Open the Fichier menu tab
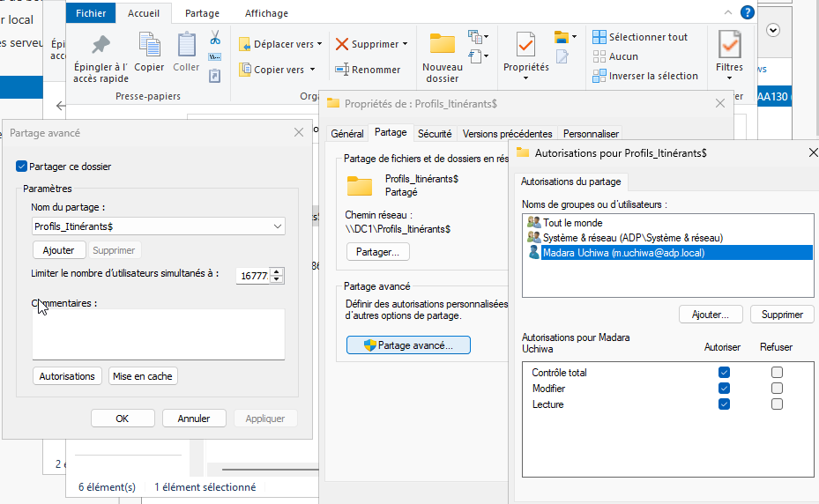 click(x=91, y=13)
